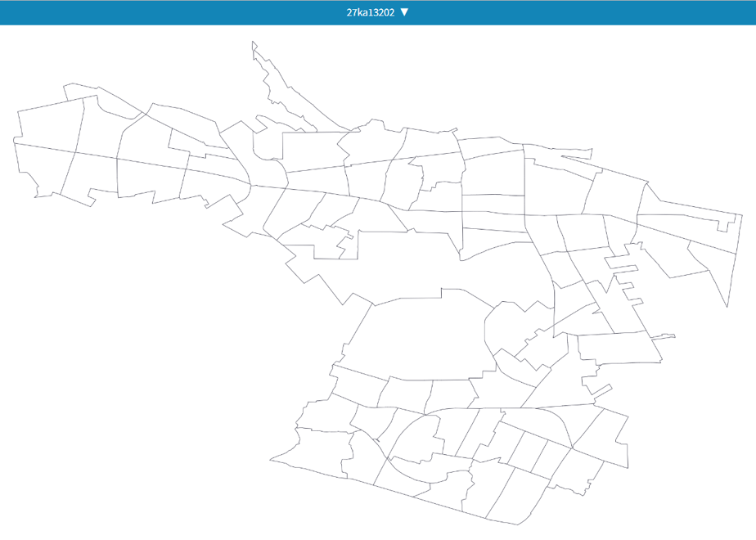
Task: Open the 27ka13202 dropdown arrow
Action: 404,12
